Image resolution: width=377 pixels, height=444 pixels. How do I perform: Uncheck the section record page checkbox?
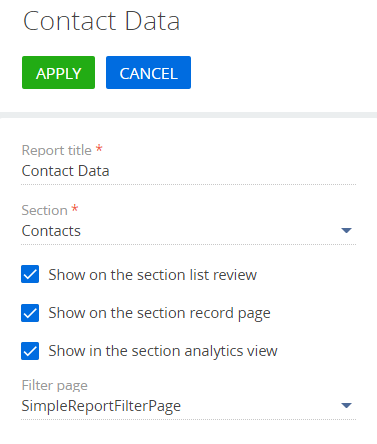click(30, 313)
